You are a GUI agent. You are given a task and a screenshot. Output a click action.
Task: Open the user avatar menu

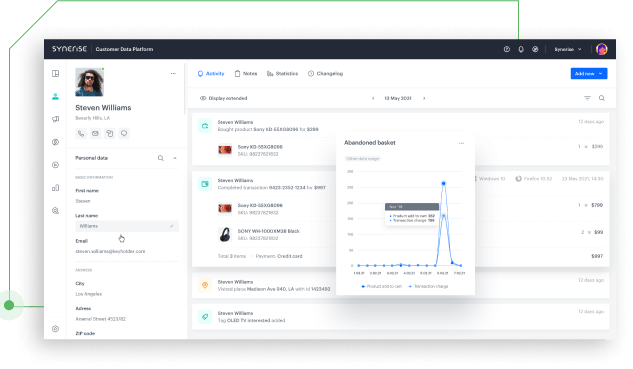[x=602, y=49]
